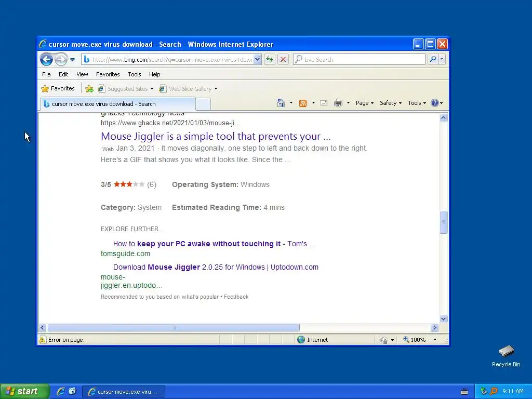Open the View menu
Image resolution: width=532 pixels, height=399 pixels.
82,74
